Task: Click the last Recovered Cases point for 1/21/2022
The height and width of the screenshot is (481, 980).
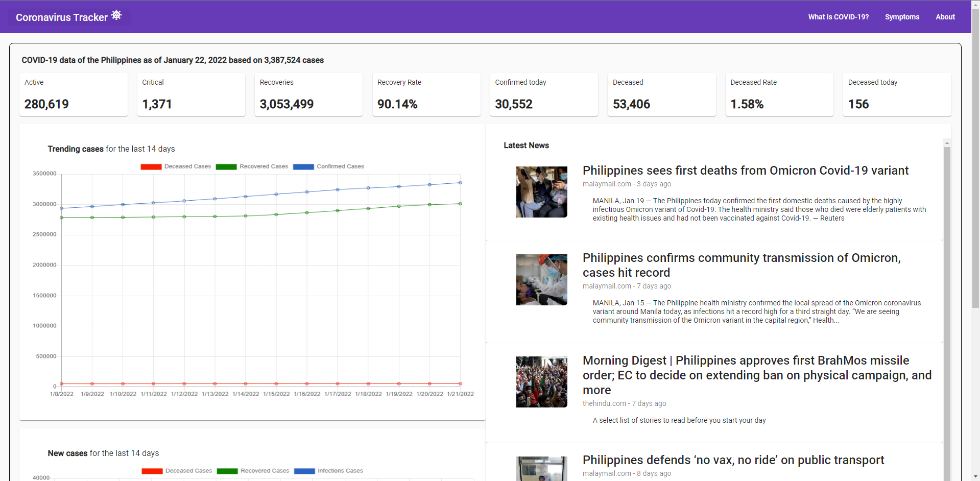Action: point(460,204)
